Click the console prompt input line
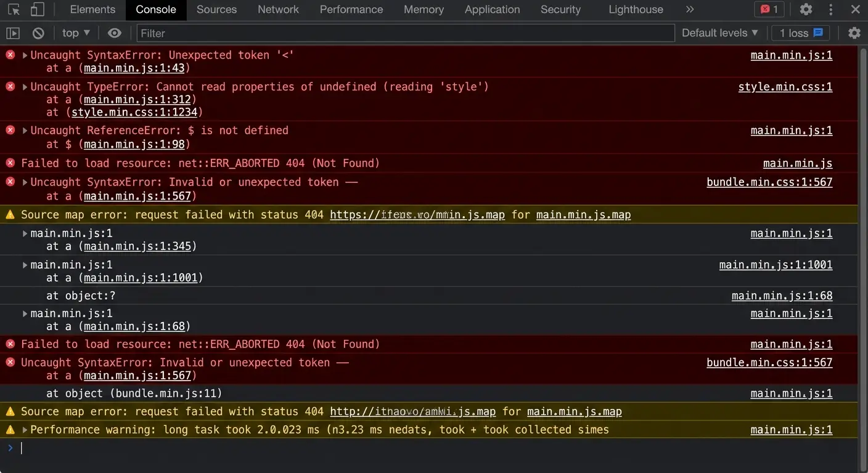The height and width of the screenshot is (473, 868). 432,448
